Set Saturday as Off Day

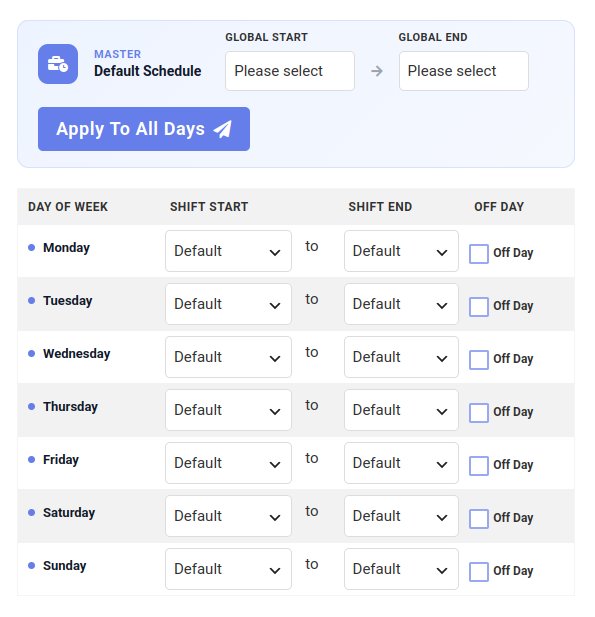point(479,519)
